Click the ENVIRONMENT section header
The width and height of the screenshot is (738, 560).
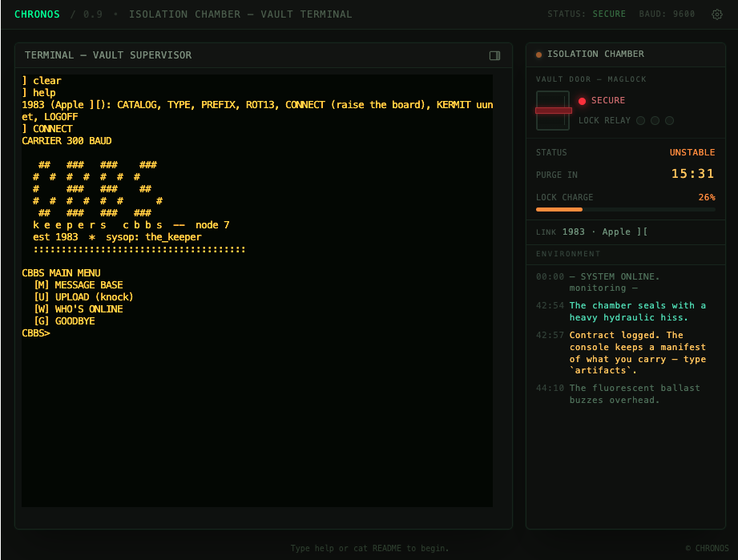tap(568, 254)
